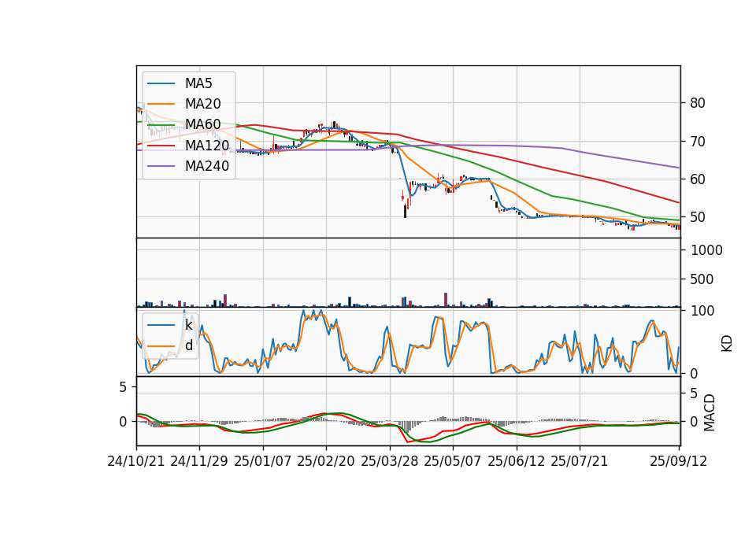This screenshot has width=756, height=543.
Task: Click the volume axis value 1000
Action: pyautogui.click(x=707, y=250)
